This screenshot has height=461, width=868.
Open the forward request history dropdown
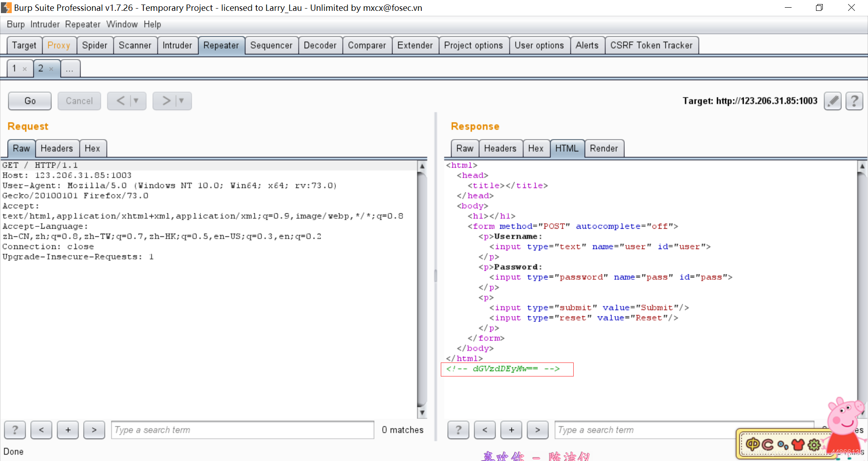[182, 101]
